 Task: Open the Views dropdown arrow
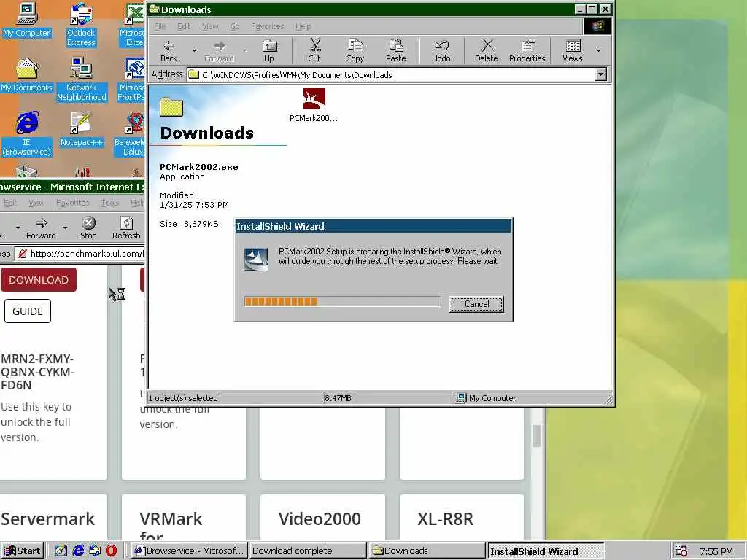(598, 50)
